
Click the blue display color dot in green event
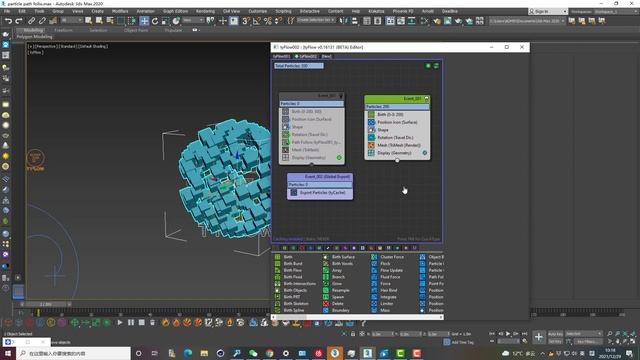[424, 153]
